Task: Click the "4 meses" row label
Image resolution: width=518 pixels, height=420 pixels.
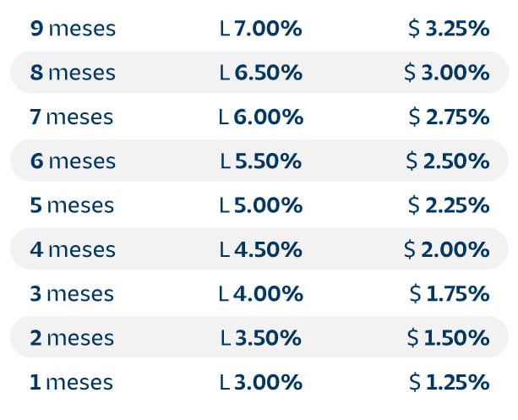Action: pyautogui.click(x=73, y=250)
